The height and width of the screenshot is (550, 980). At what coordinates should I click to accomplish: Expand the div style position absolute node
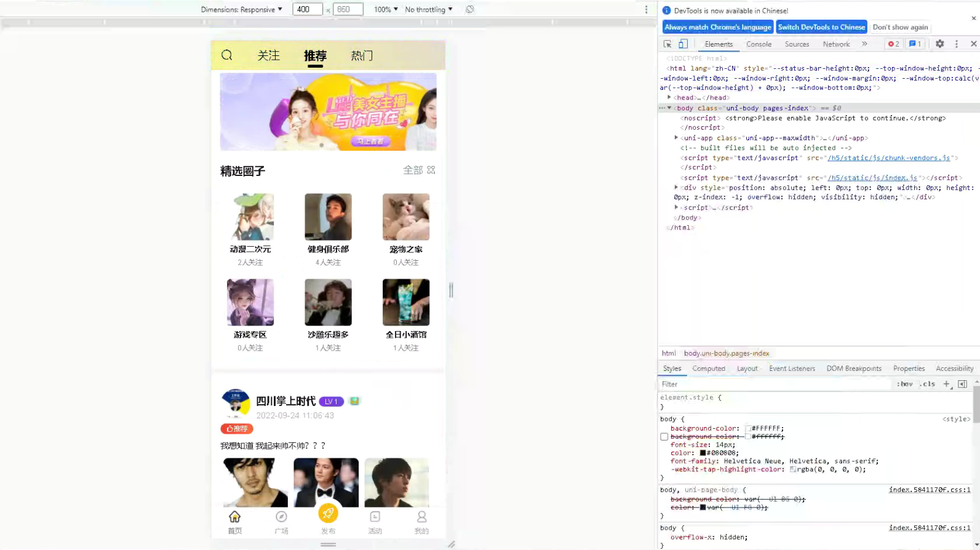click(676, 187)
